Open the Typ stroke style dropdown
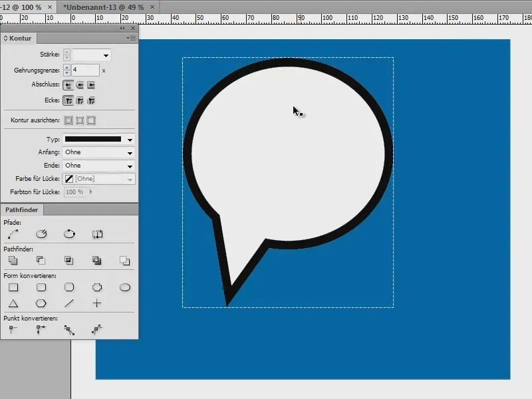Screen dimensions: 532x399 point(130,140)
